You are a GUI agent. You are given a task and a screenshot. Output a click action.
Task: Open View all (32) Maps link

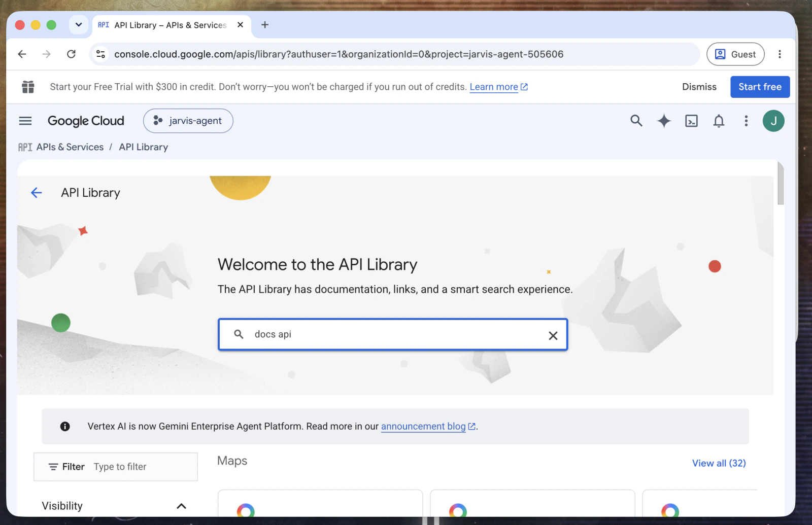(719, 463)
